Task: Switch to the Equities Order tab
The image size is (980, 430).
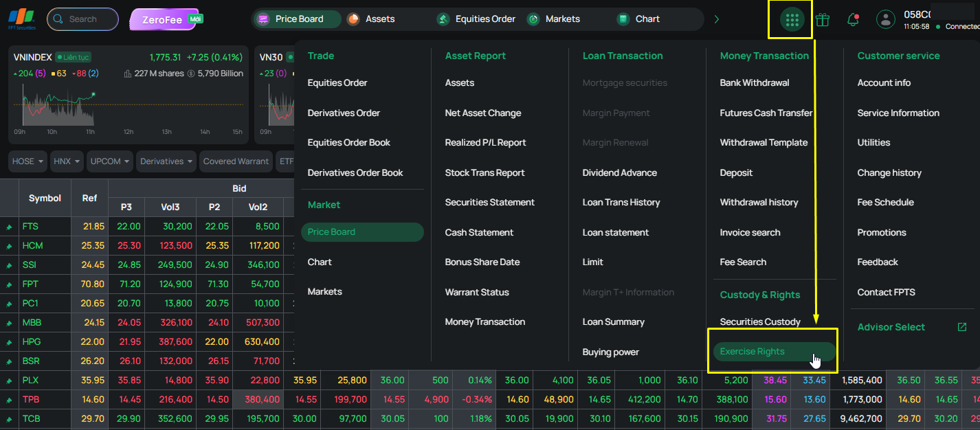Action: pos(476,19)
